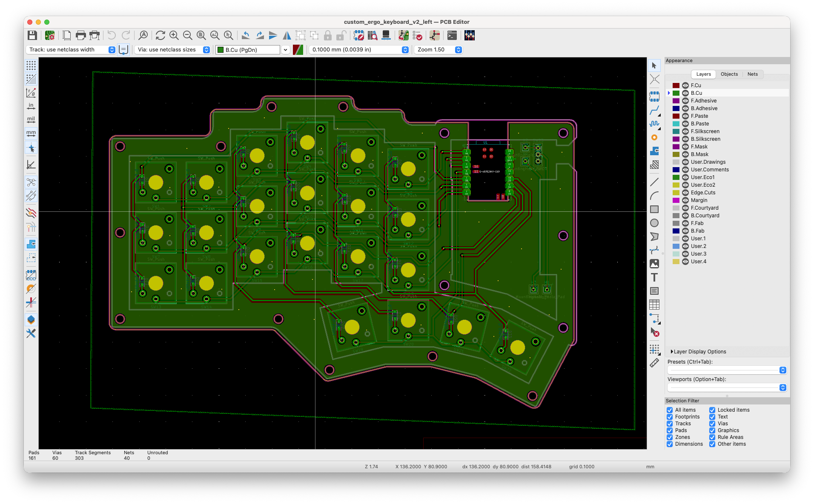
Task: Uncheck the Footprints selection filter
Action: point(670,417)
